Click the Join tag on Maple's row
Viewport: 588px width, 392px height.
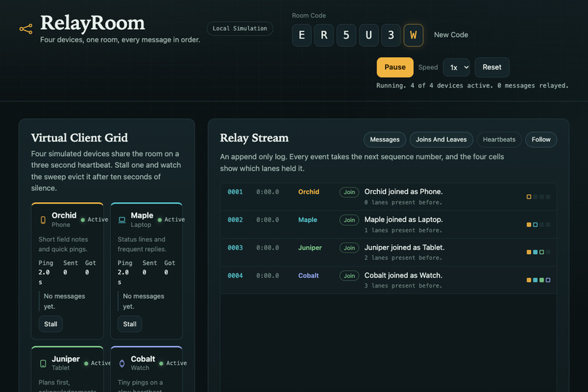pos(349,220)
